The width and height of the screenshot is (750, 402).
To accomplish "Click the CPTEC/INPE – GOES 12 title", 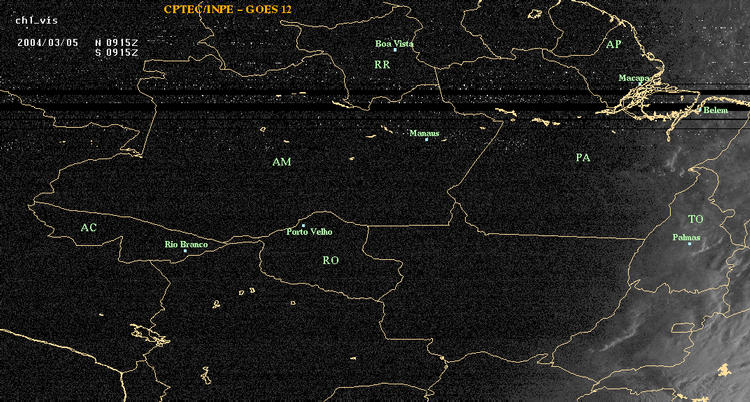I will pos(227,9).
